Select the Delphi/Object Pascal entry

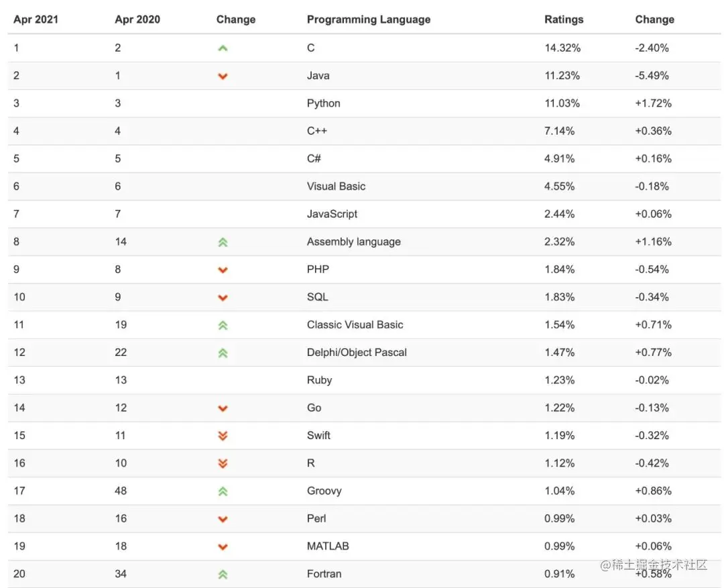(x=357, y=353)
